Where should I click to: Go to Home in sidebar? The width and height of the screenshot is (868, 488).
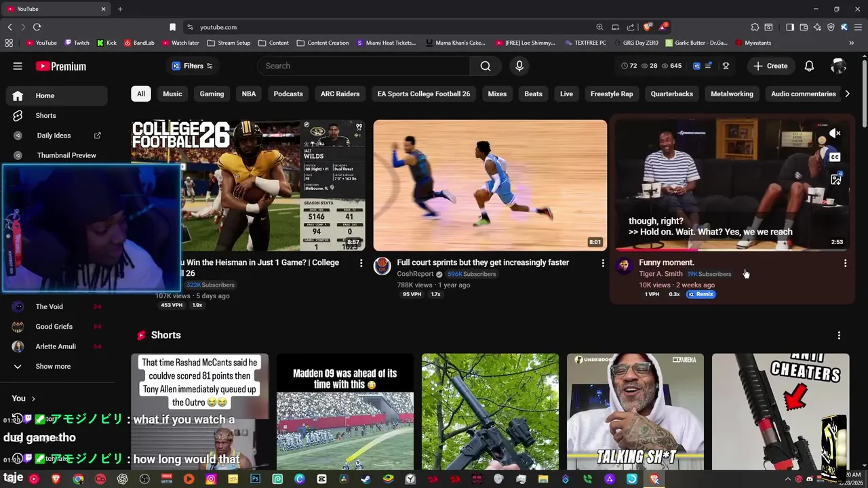57,96
